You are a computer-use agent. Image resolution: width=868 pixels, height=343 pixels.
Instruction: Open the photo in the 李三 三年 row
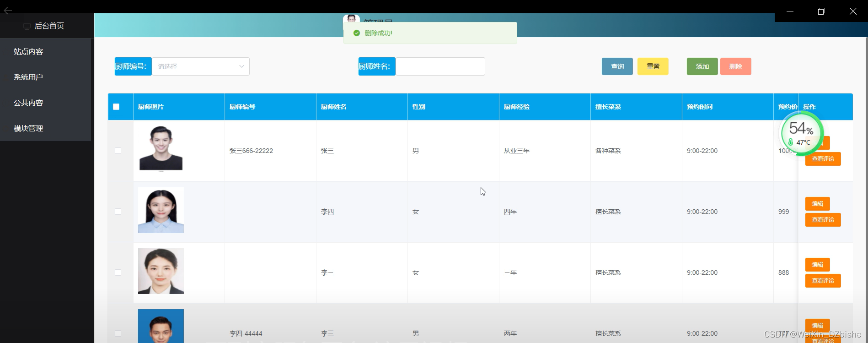pyautogui.click(x=161, y=271)
